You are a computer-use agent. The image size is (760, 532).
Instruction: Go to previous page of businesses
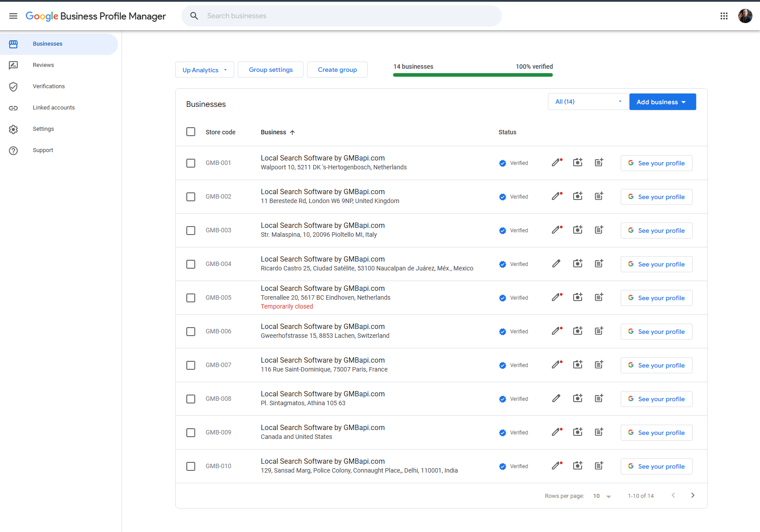coord(673,495)
